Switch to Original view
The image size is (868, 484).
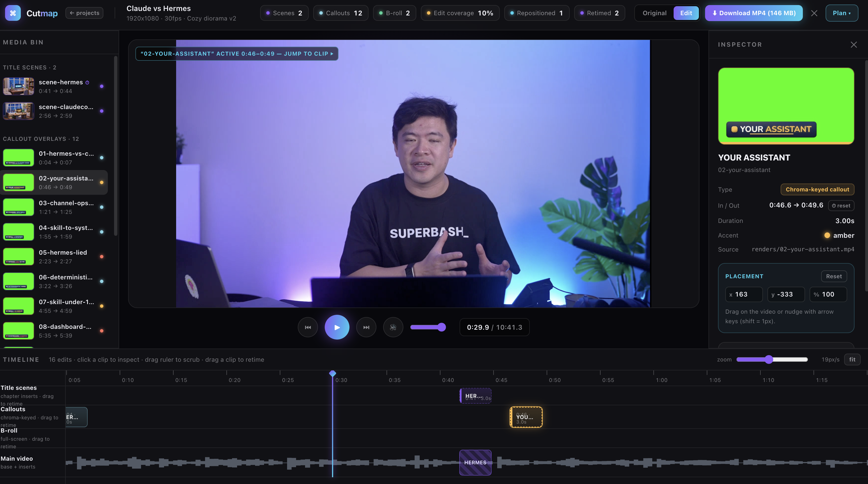click(654, 13)
